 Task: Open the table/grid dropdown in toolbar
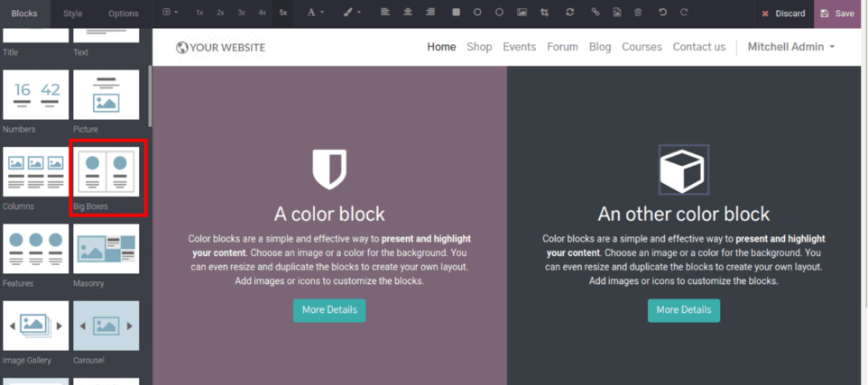coord(170,12)
